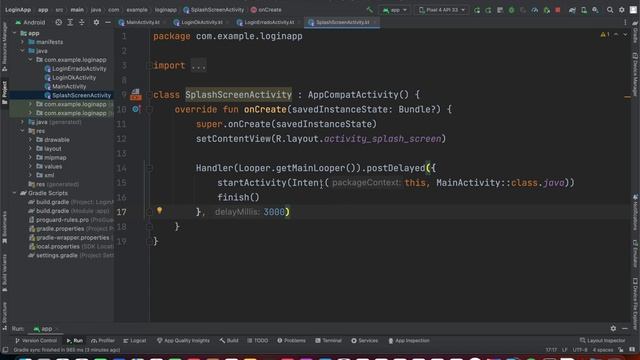640x360 pixels.
Task: Collapse the Gradle Scripts node
Action: coord(15,193)
